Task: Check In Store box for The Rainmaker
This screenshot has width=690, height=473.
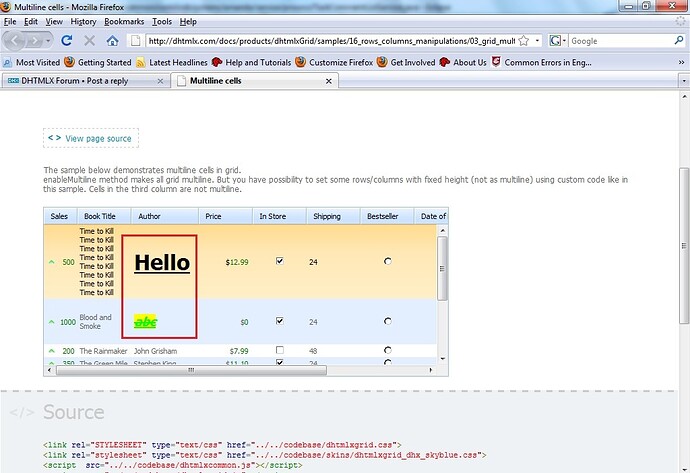Action: coord(280,350)
